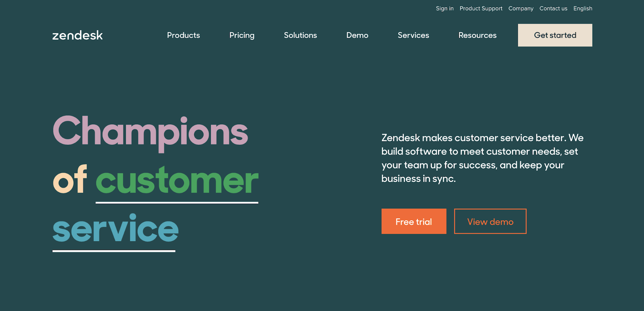The height and width of the screenshot is (311, 644).
Task: Click the Sign in link
Action: (x=445, y=8)
